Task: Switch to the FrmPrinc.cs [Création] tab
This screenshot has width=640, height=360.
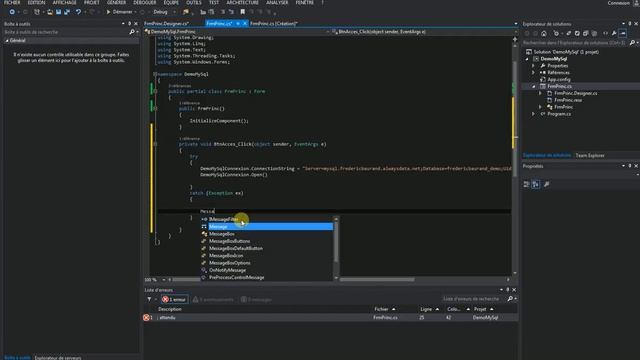Action: point(273,24)
